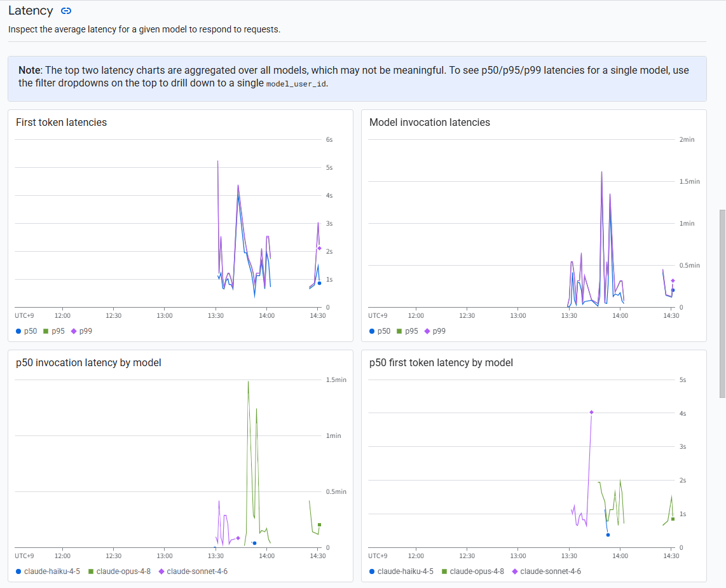
Task: Click the 14:00 axis label in Model invocation latencies
Action: coord(620,316)
